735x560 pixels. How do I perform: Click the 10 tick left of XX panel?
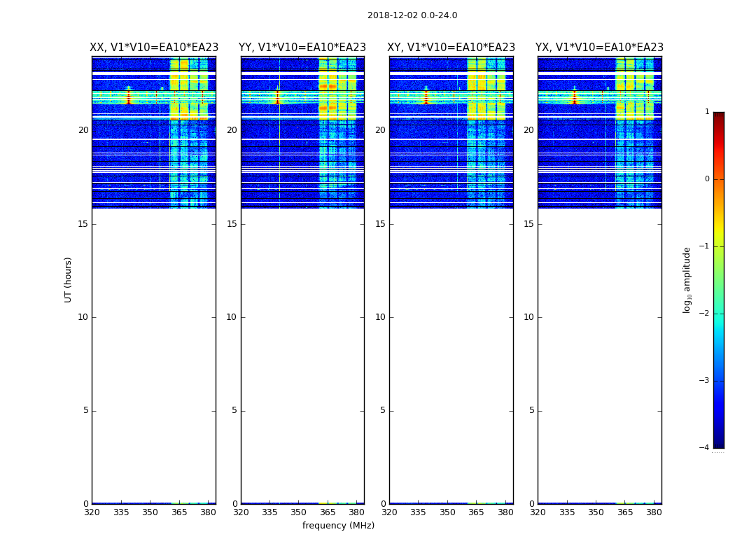pos(83,317)
